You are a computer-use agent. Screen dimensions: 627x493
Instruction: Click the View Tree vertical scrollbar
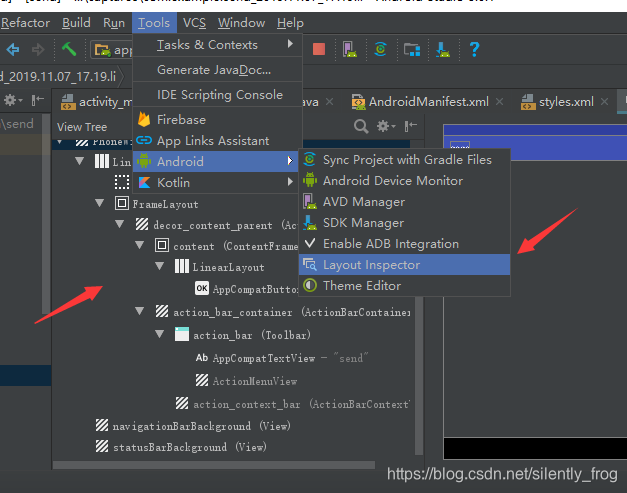tap(419, 376)
